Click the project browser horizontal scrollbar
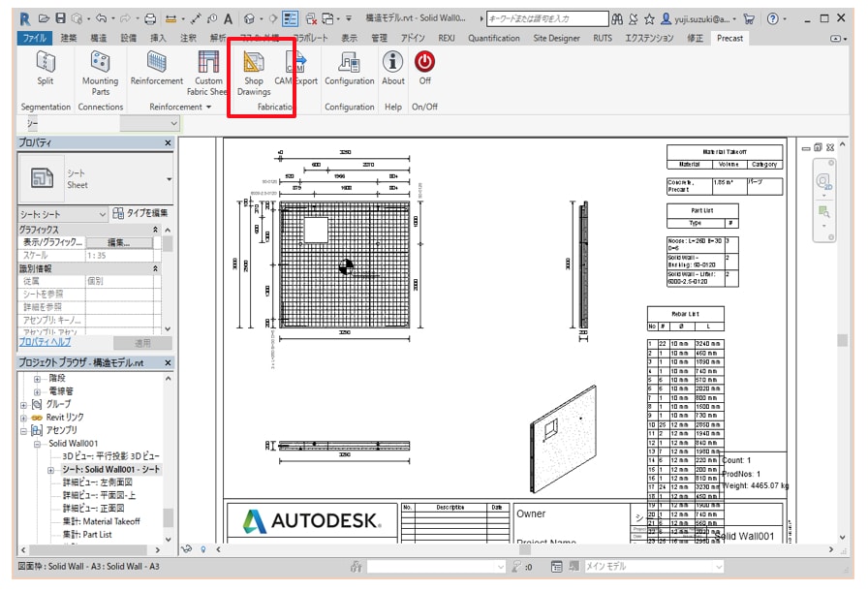The image size is (868, 591). [x=91, y=550]
